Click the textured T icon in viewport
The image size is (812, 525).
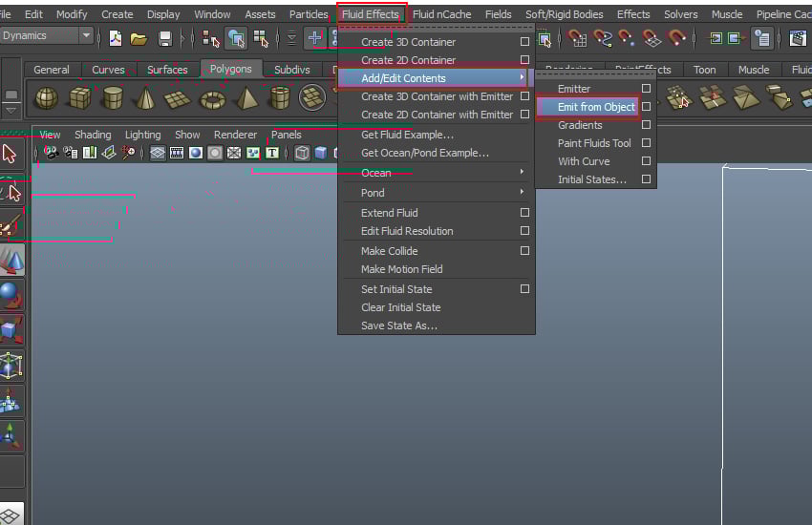pyautogui.click(x=272, y=153)
